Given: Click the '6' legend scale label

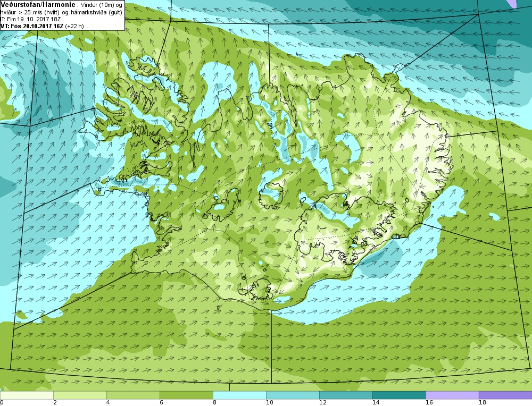Looking at the screenshot, I should click(x=161, y=402).
